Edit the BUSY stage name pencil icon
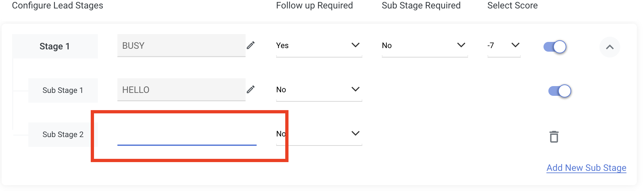The width and height of the screenshot is (644, 191). [250, 45]
